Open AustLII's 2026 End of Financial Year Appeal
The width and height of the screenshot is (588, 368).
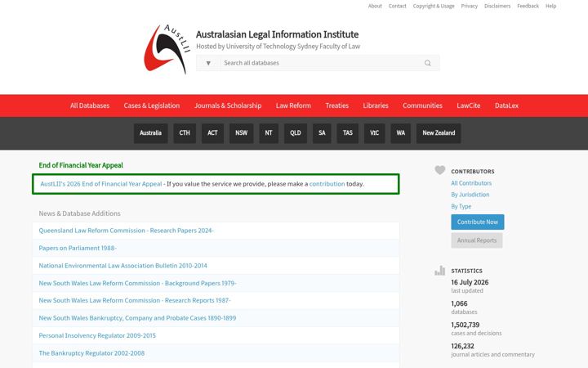[x=101, y=184]
